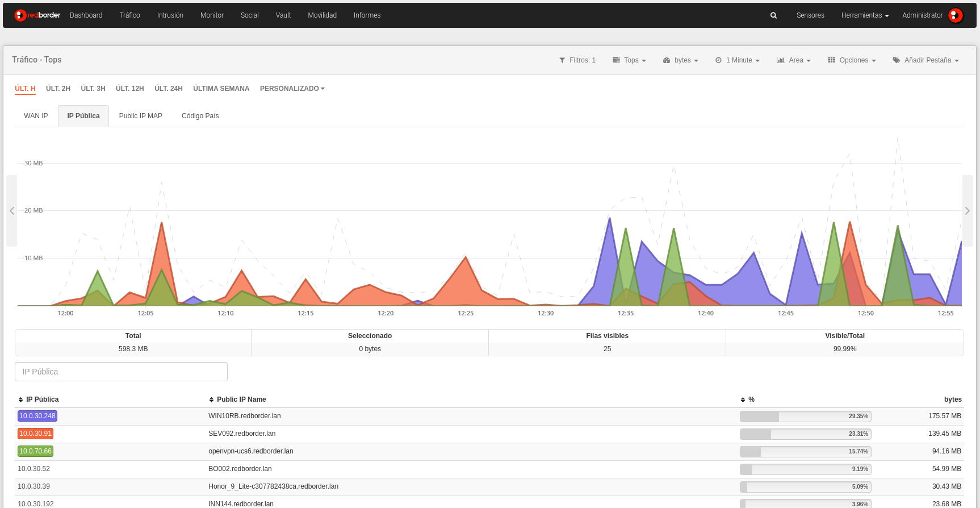Open the Area chart type dropdown

pos(793,60)
